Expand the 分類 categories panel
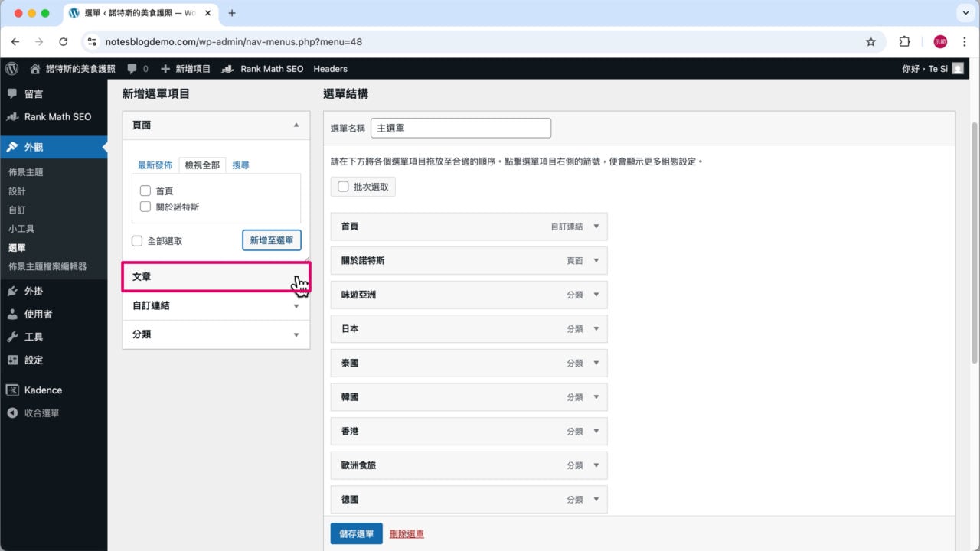The width and height of the screenshot is (980, 551). [x=216, y=334]
